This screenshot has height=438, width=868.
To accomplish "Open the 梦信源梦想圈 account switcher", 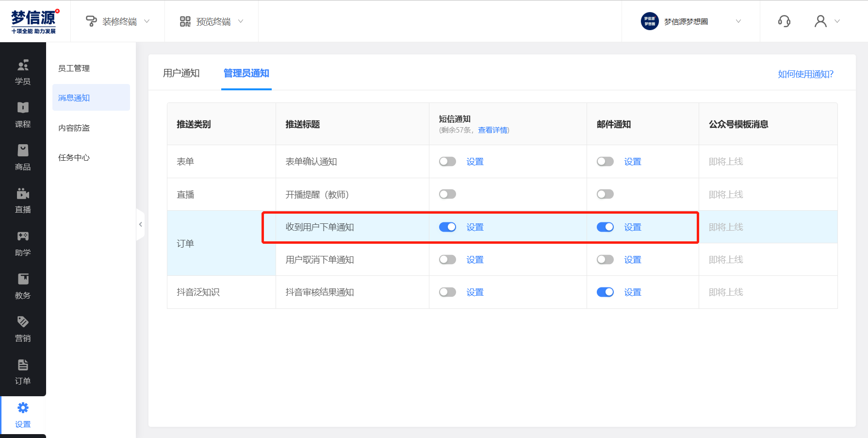I will [690, 21].
